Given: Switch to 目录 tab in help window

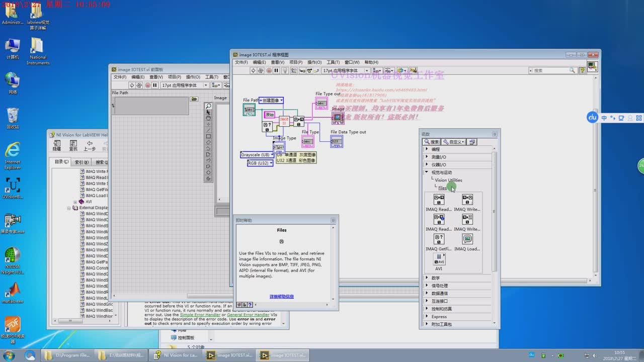Looking at the screenshot, I should [61, 162].
